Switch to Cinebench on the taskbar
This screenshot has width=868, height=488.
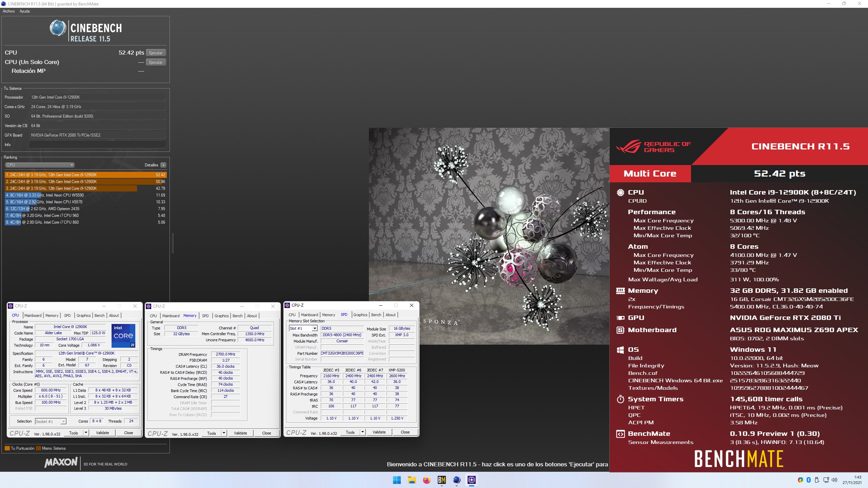(x=457, y=480)
